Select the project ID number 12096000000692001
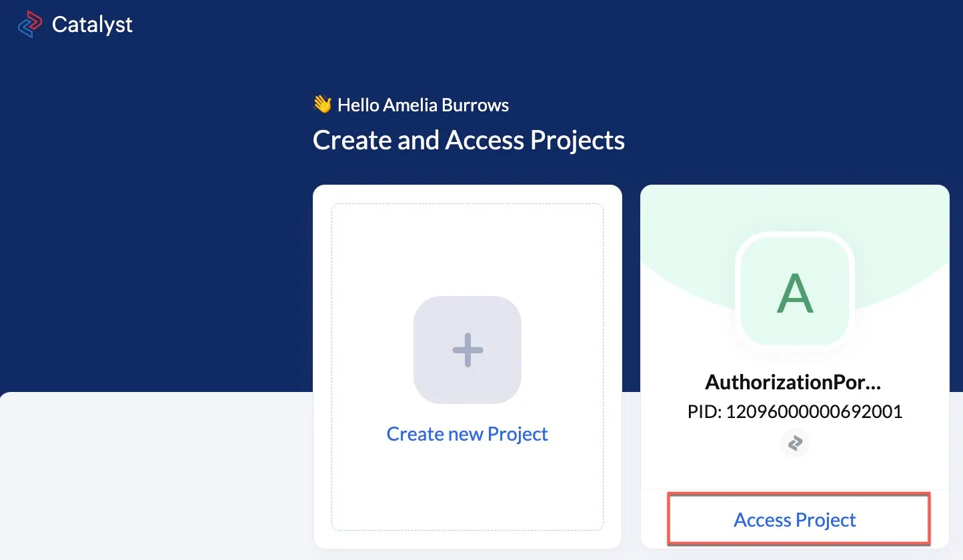 (x=814, y=412)
